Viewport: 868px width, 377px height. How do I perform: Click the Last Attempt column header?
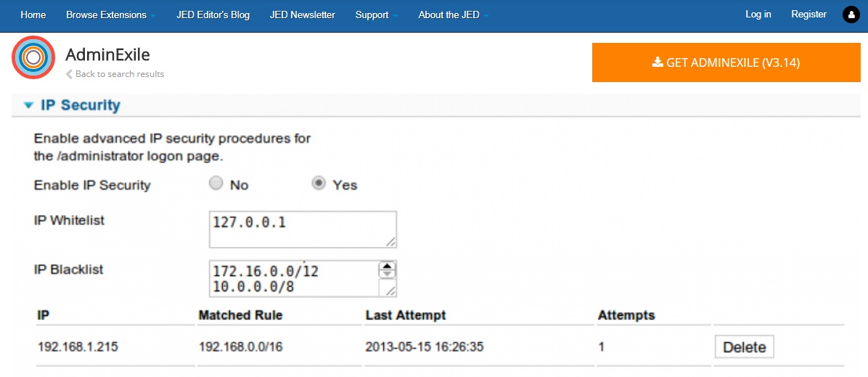pos(406,315)
